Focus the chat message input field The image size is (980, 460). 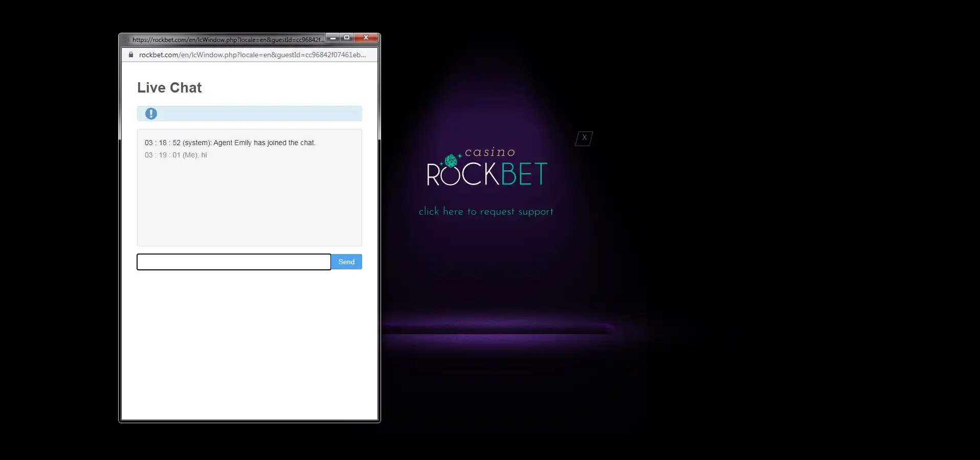234,262
